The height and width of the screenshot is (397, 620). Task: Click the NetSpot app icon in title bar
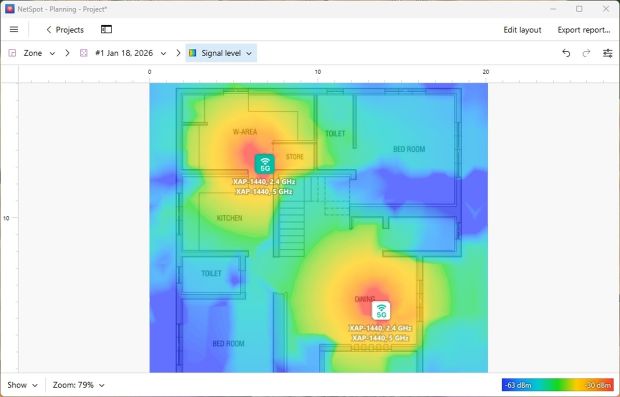pyautogui.click(x=9, y=9)
